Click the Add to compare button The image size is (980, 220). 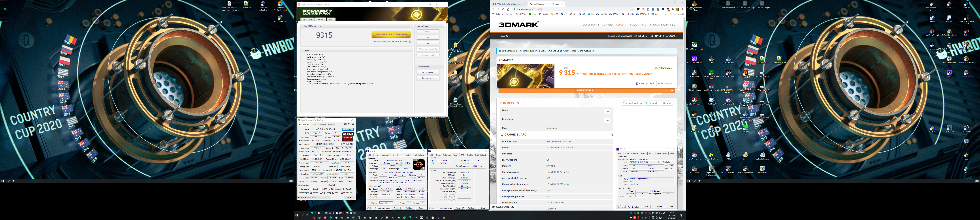[665, 83]
